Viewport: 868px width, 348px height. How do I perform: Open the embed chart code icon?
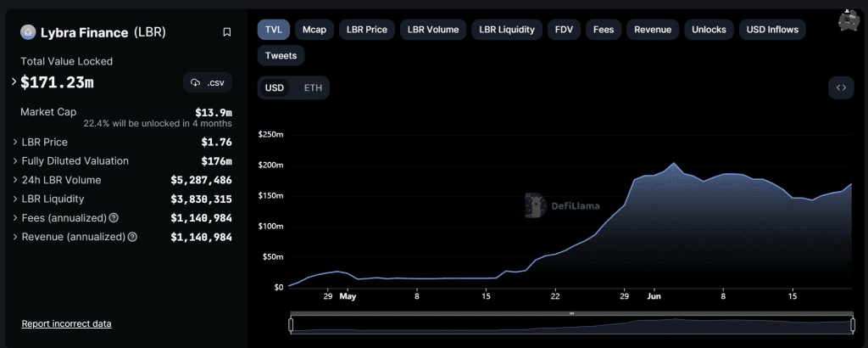point(841,87)
